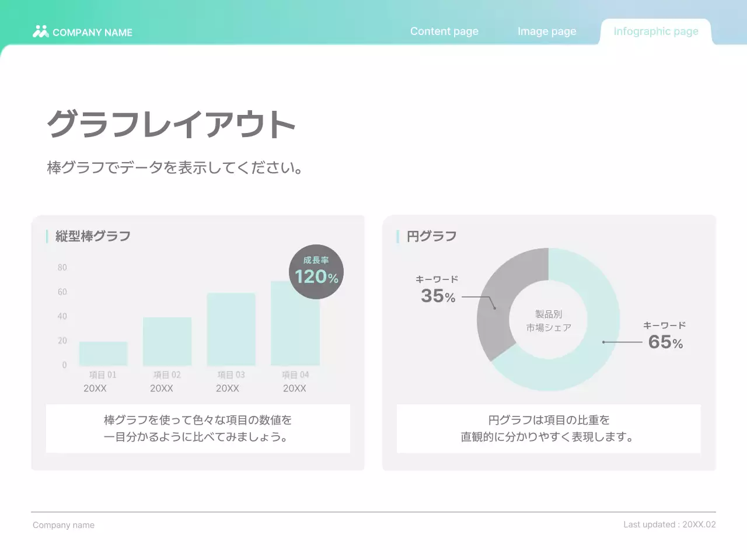Click the Company name footer link
747x560 pixels.
[64, 524]
